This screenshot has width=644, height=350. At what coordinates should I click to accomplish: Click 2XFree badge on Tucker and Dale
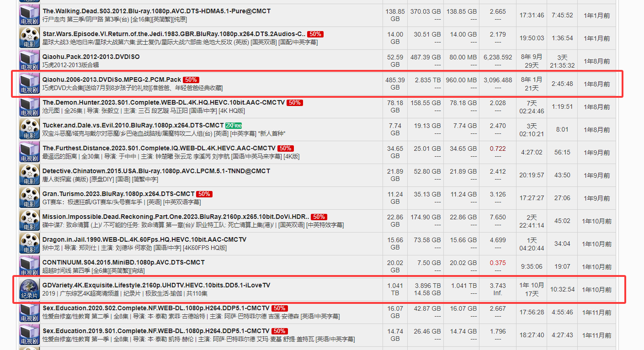(234, 126)
